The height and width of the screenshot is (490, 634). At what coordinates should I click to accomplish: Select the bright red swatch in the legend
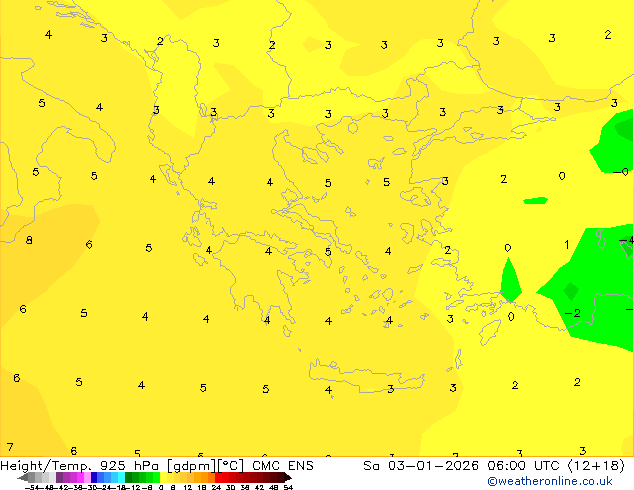tap(218, 477)
